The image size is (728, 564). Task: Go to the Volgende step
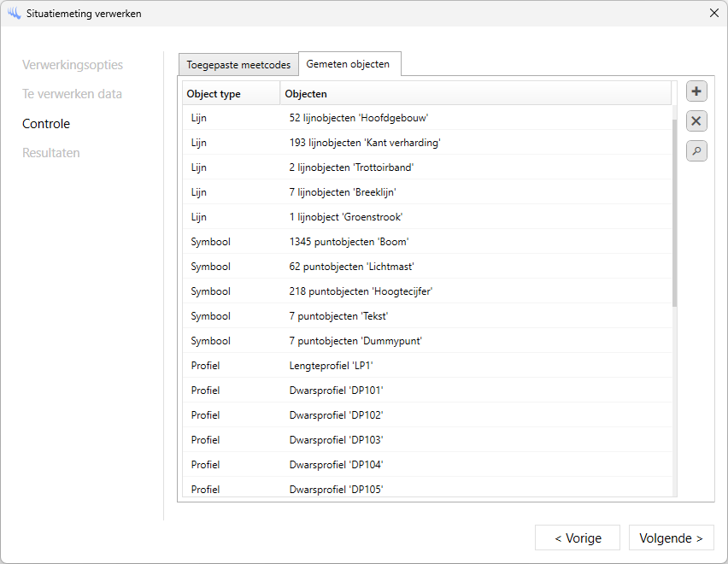point(671,538)
